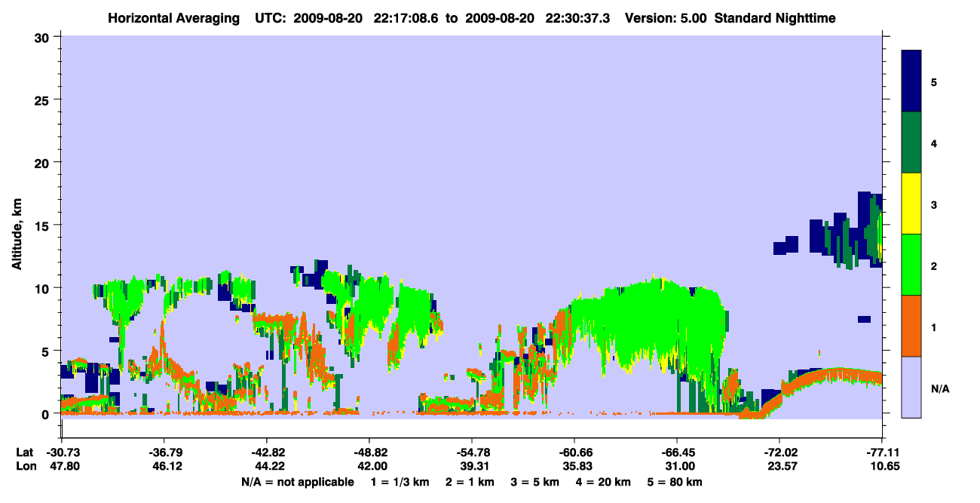Click the y-axis tick label 15

(44, 225)
